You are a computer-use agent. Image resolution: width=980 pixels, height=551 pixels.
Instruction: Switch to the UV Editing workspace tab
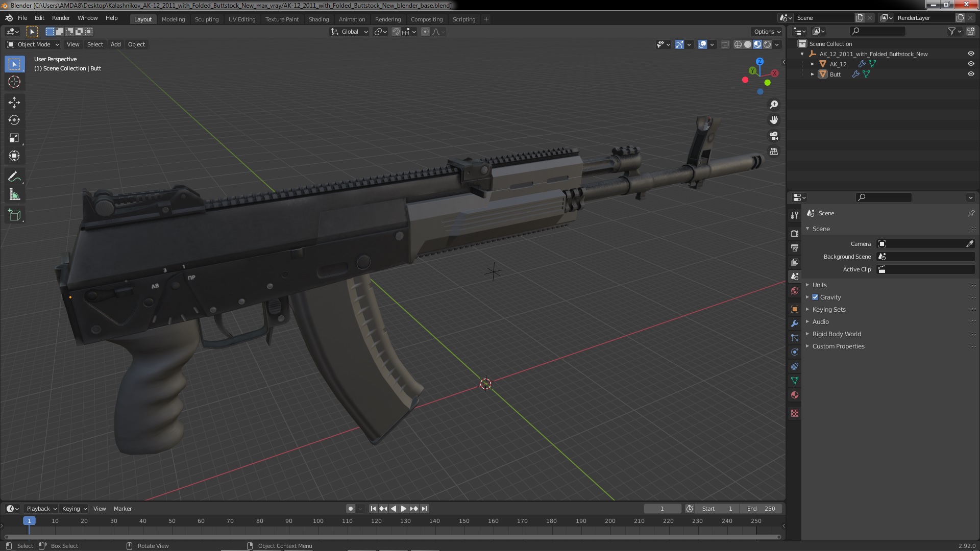click(242, 19)
